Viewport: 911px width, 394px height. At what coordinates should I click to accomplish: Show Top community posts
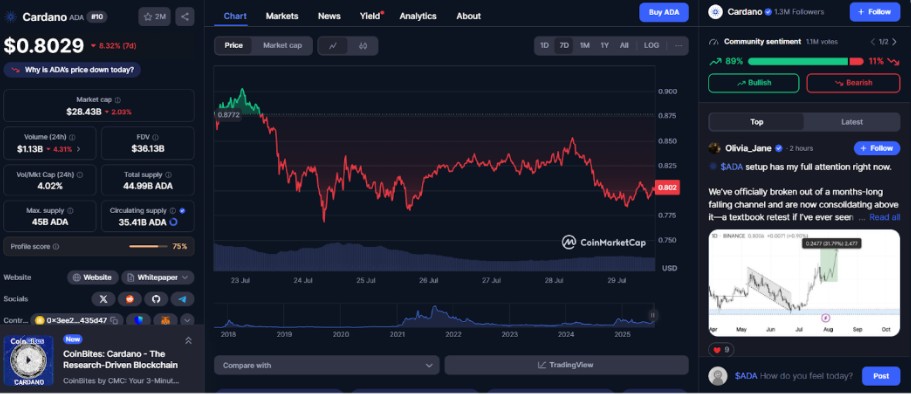[756, 122]
